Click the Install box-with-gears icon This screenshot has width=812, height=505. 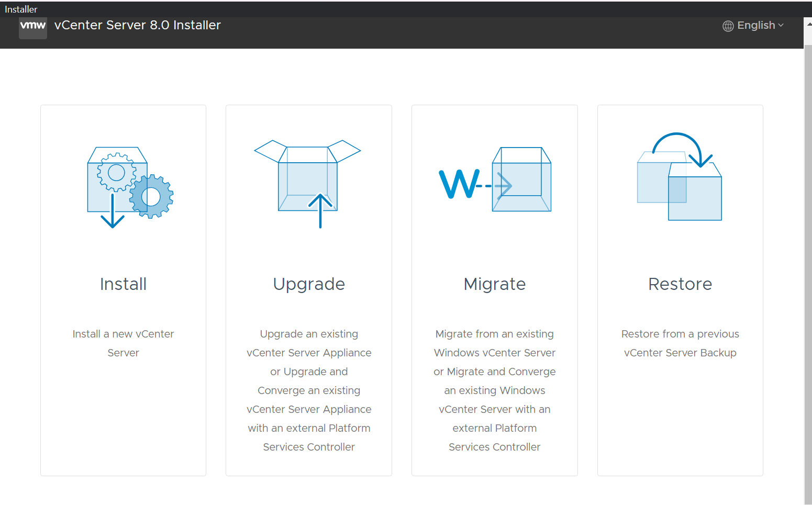(130, 187)
